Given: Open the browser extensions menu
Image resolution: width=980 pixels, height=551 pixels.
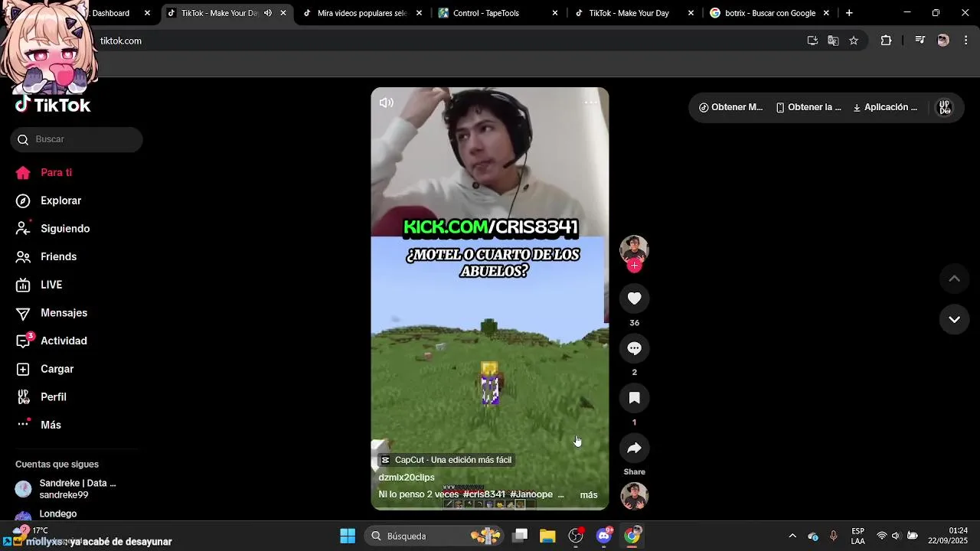Looking at the screenshot, I should [886, 41].
